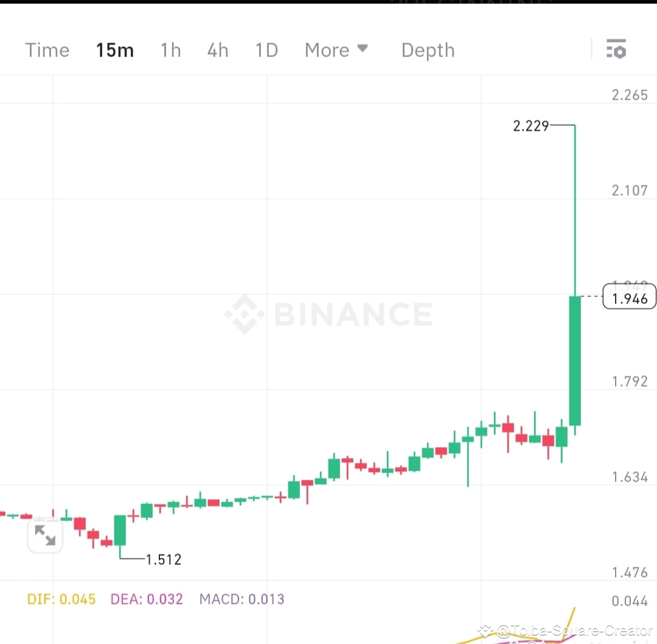Switch to the 1h timeframe
The image size is (657, 644).
click(x=170, y=50)
